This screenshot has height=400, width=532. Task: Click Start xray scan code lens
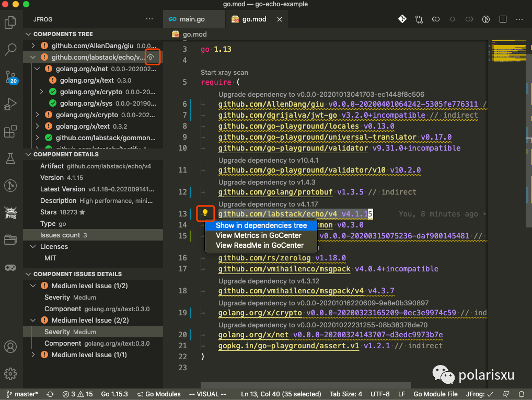tap(224, 72)
